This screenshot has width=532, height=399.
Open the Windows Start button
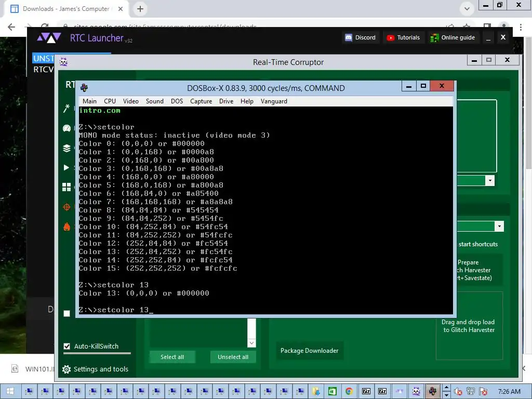[x=10, y=391]
